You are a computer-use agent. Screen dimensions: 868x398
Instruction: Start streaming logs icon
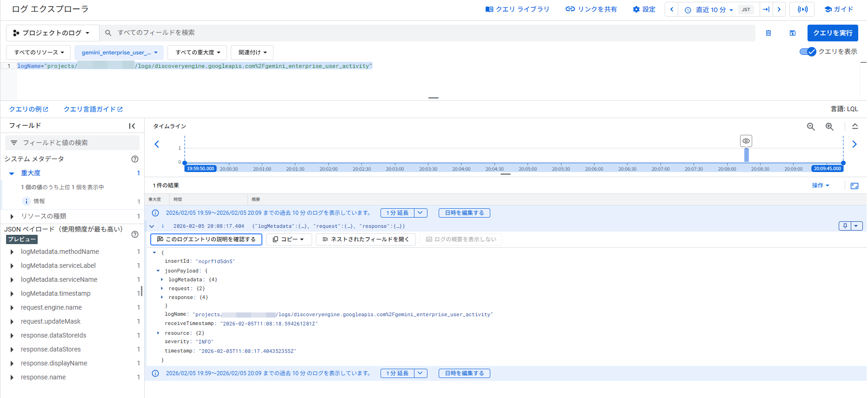[802, 9]
